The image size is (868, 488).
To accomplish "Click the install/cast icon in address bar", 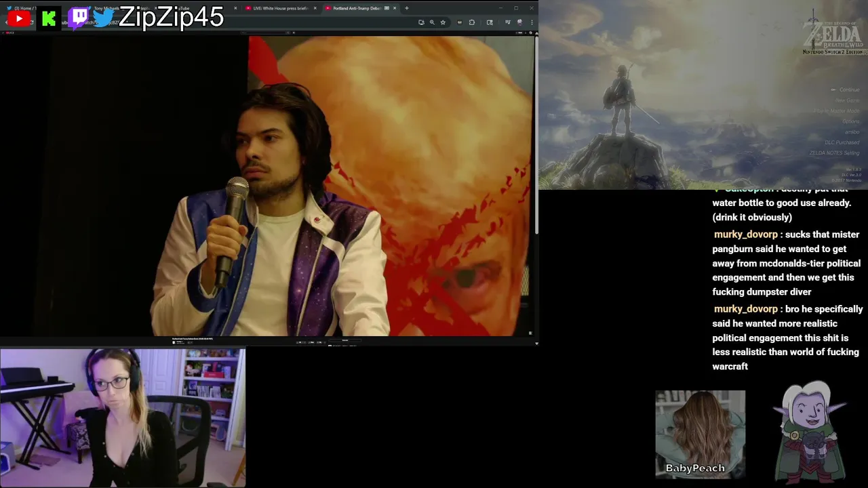I will tap(421, 22).
